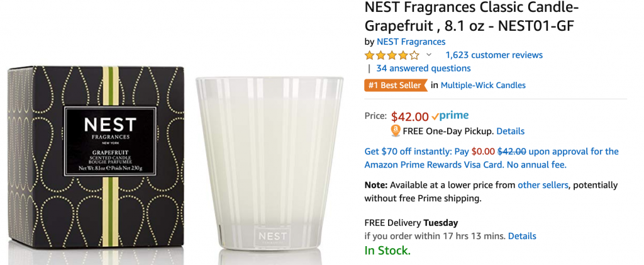Open the Multiple-Wick Candles category link
Screen dimensions: 644x265
(483, 85)
